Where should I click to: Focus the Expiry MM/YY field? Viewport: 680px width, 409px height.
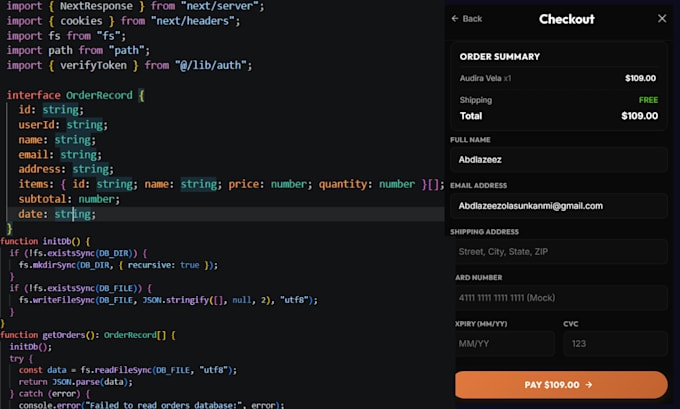tap(505, 344)
